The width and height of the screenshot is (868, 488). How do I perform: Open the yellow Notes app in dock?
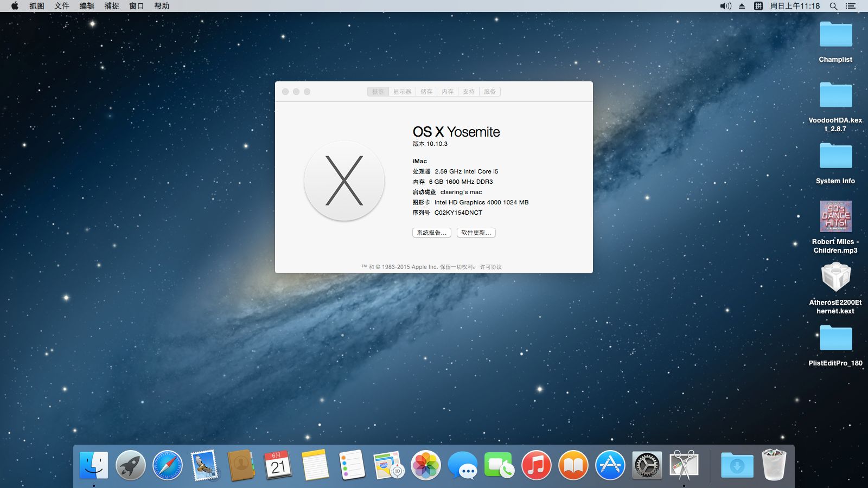[315, 465]
